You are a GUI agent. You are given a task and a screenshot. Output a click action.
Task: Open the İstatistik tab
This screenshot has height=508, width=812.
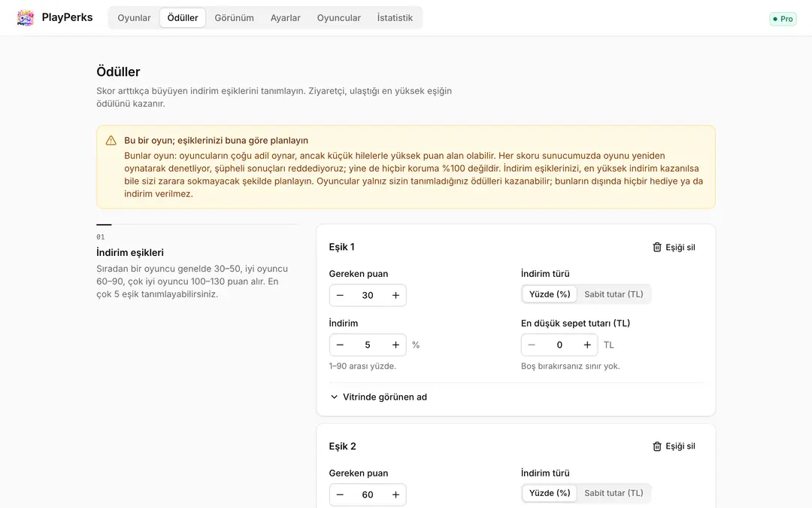[395, 17]
